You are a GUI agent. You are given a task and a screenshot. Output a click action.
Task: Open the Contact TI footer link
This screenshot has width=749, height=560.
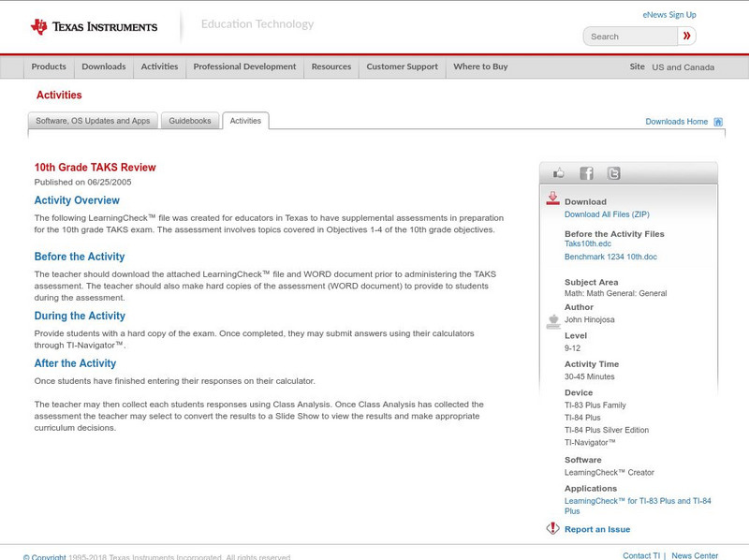click(x=641, y=555)
